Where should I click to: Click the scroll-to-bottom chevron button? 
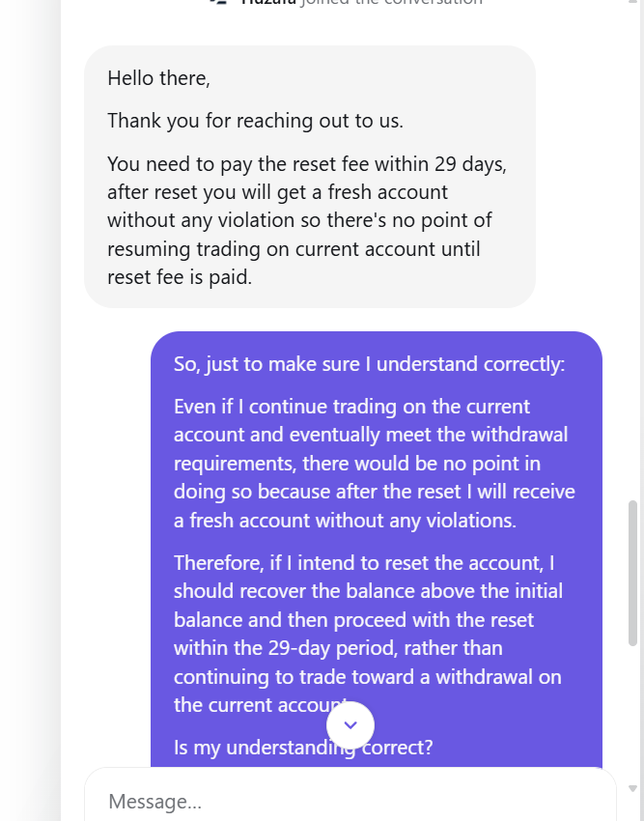tap(350, 725)
